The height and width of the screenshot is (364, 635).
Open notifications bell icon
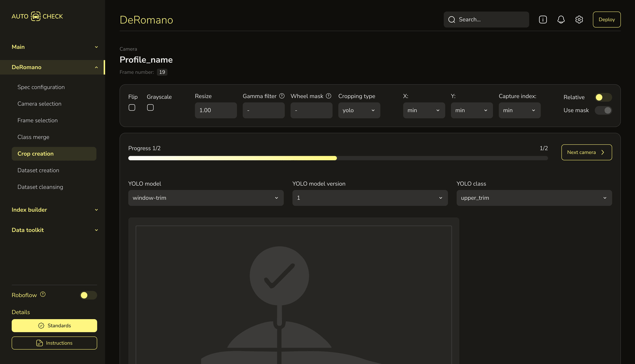[x=561, y=19]
